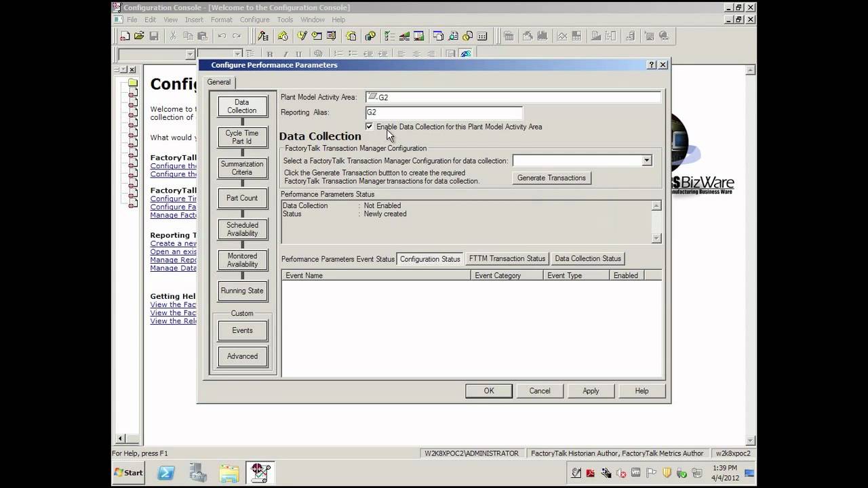The width and height of the screenshot is (868, 488).
Task: Click the Start button
Action: pos(129,472)
